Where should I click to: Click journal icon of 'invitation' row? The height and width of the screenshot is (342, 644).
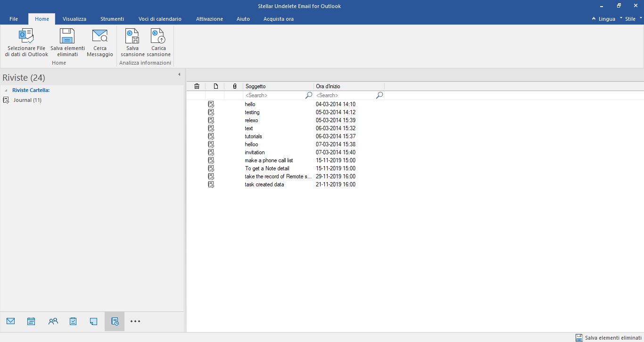[211, 152]
